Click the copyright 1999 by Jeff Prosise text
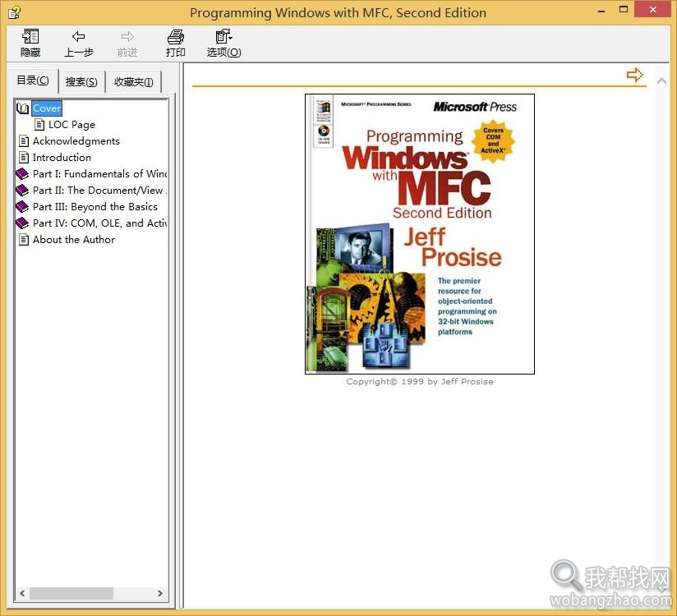The height and width of the screenshot is (616, 677). (x=420, y=382)
